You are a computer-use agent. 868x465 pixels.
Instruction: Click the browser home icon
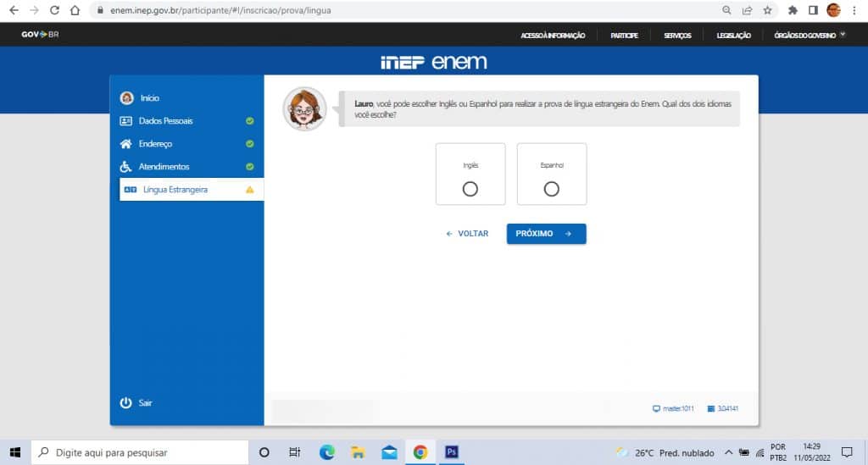[x=75, y=10]
